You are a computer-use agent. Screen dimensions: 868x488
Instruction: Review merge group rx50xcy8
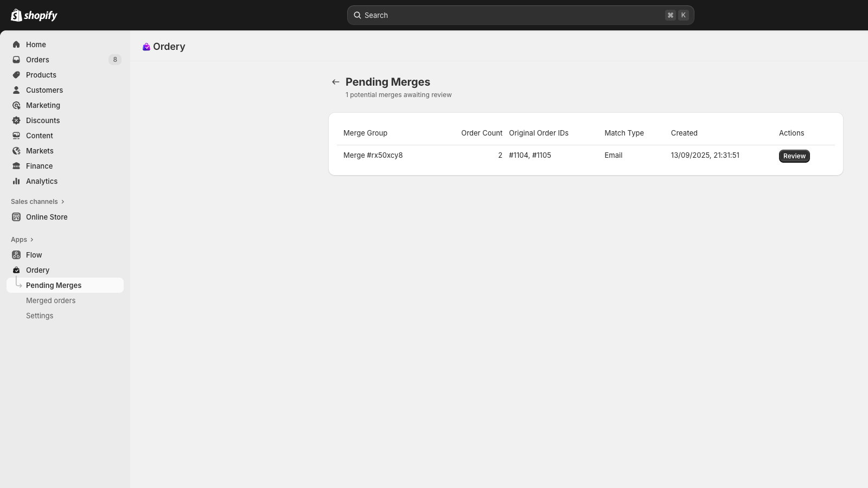pyautogui.click(x=794, y=156)
